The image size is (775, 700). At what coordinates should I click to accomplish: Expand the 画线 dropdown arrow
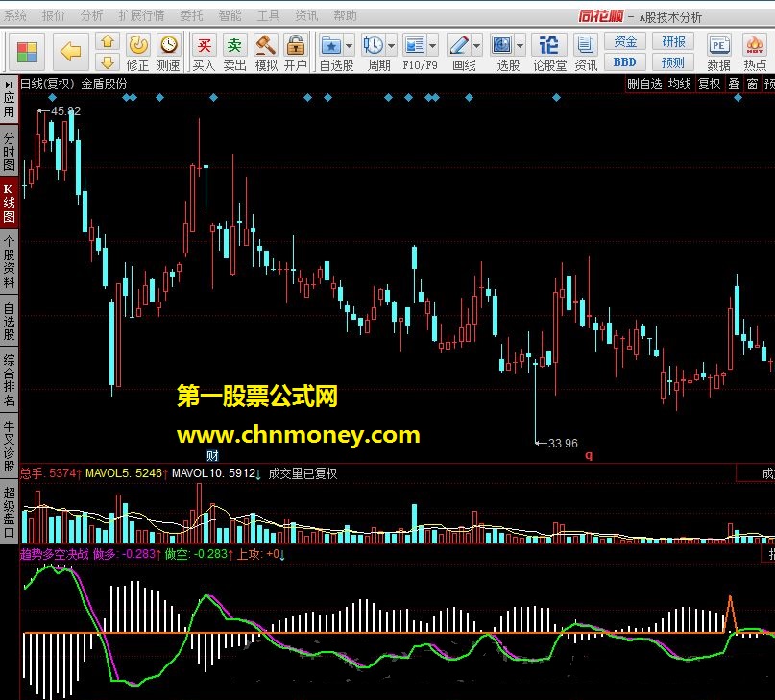point(477,46)
